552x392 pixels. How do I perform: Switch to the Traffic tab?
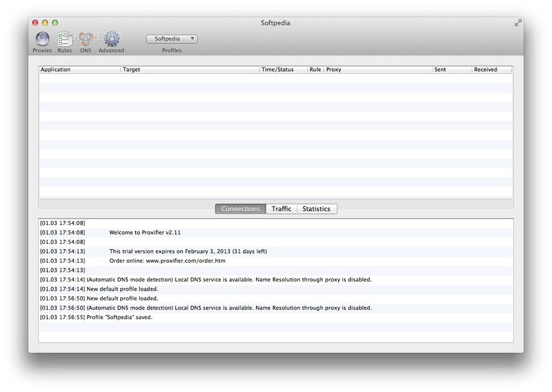pyautogui.click(x=281, y=209)
